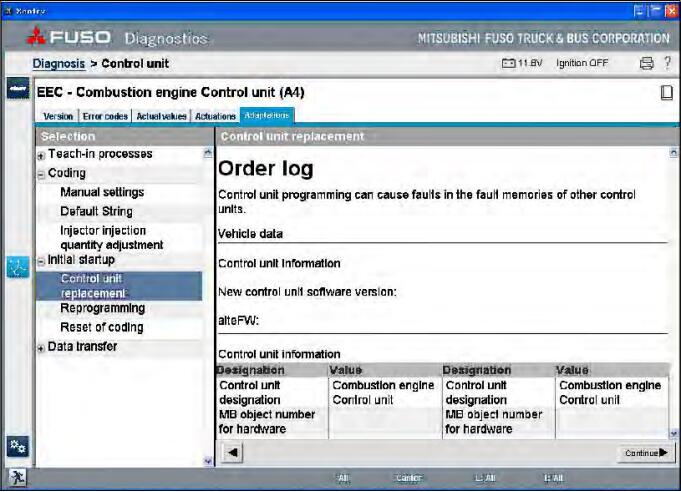
Task: Click 'Control unit replacement' content panel header
Action: point(447,136)
